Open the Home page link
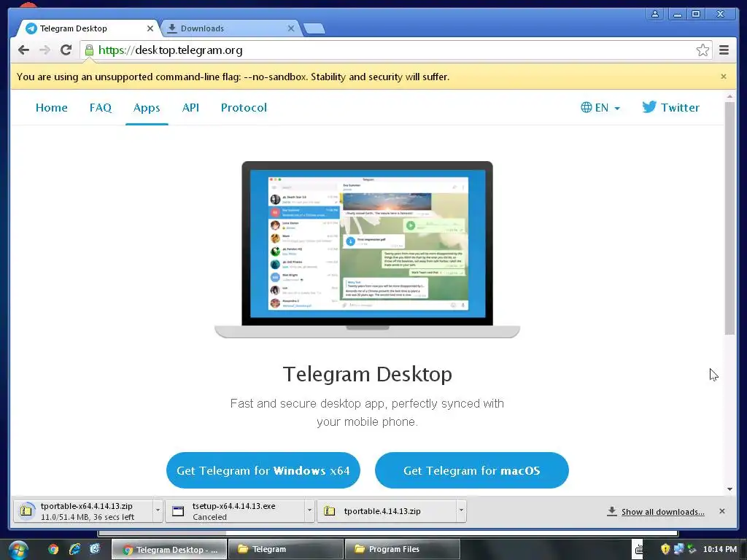The height and width of the screenshot is (560, 747). (52, 108)
